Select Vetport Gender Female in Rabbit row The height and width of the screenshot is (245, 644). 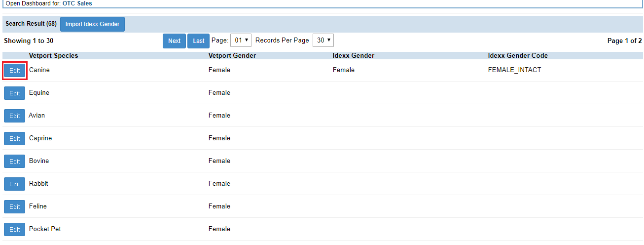click(x=219, y=184)
